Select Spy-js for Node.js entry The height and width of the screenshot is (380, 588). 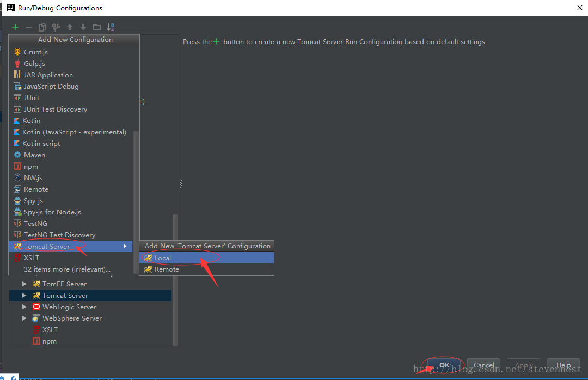(x=71, y=212)
